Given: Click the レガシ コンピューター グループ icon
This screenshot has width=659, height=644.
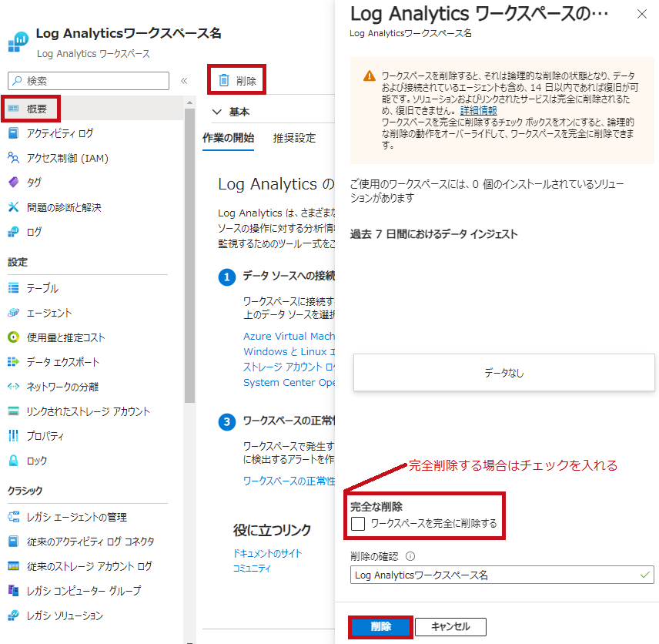Looking at the screenshot, I should tap(13, 591).
